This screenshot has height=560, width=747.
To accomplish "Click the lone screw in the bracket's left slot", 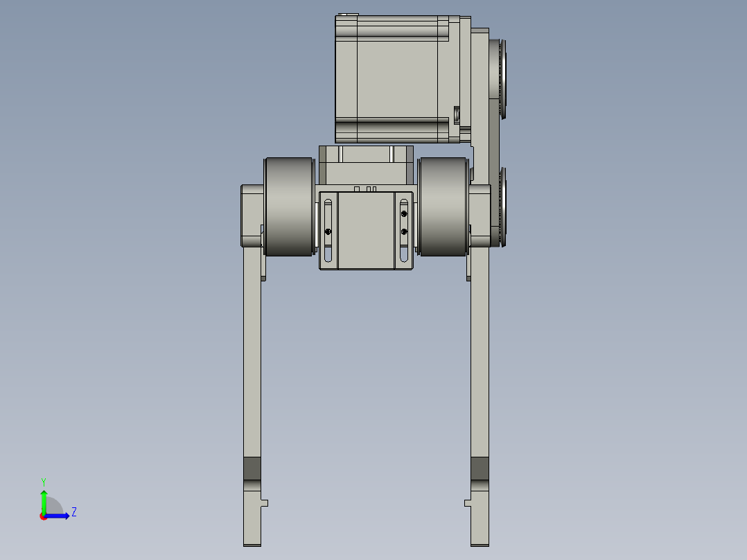I will pos(328,231).
